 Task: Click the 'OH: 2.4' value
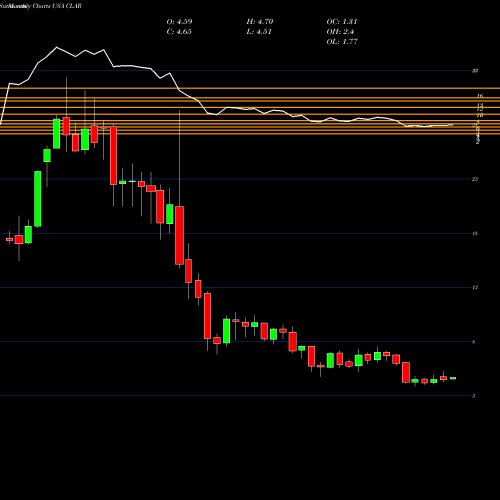[340, 32]
